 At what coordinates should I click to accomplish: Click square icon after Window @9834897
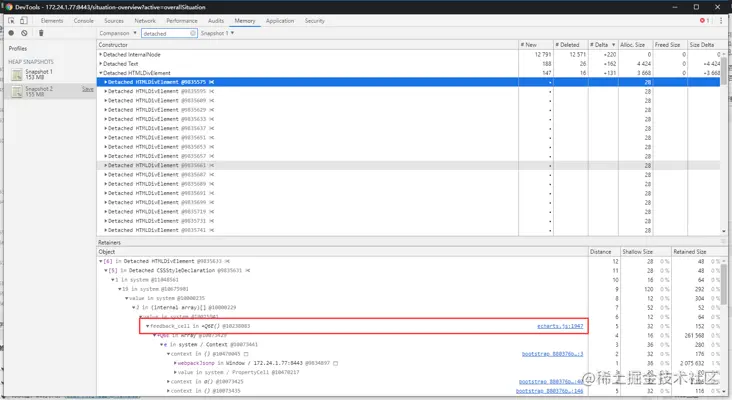335,363
